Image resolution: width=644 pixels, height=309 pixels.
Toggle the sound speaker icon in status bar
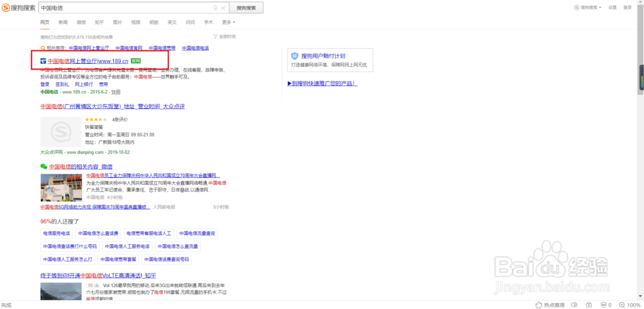tap(574, 305)
